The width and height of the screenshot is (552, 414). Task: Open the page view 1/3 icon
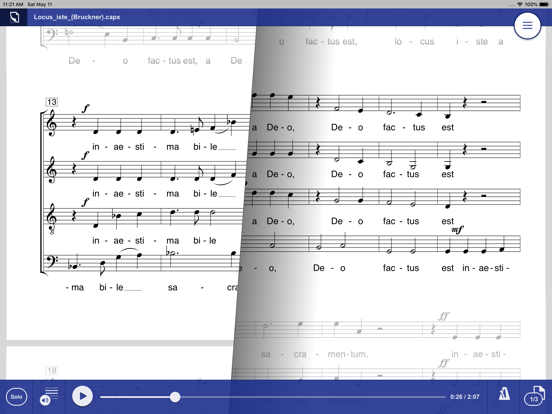[x=535, y=396]
